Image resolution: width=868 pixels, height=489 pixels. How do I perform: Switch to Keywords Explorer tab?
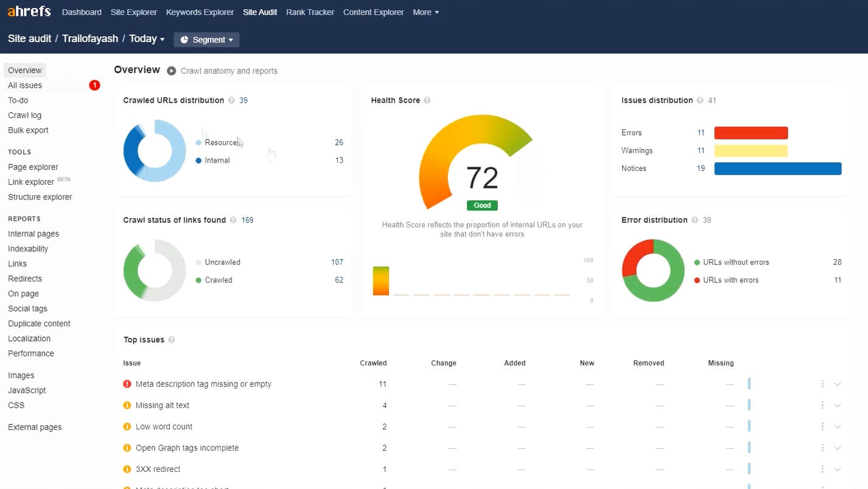[x=200, y=12]
